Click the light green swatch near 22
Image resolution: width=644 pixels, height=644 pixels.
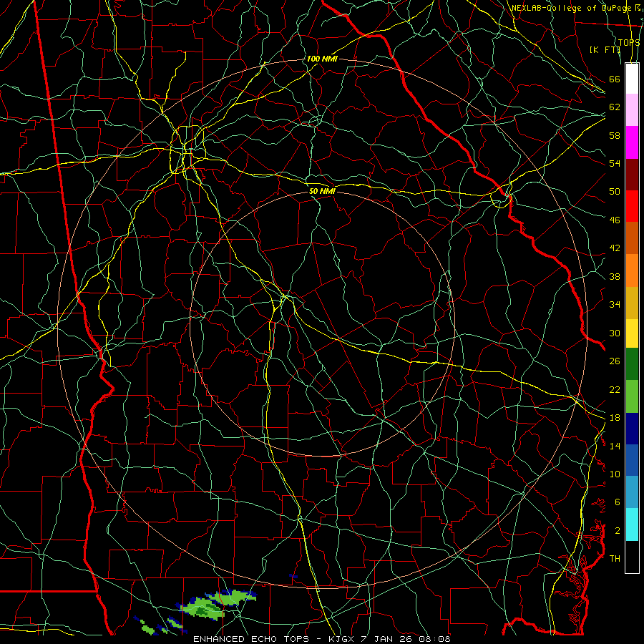(x=632, y=396)
